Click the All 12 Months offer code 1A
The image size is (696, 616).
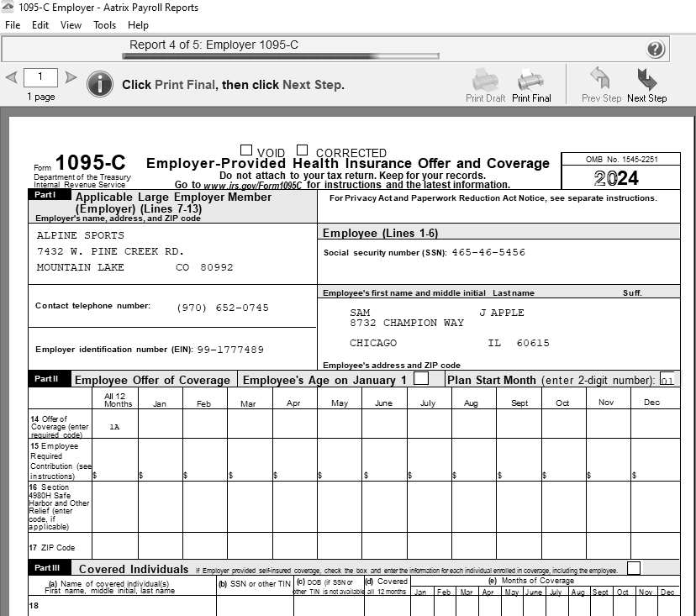coord(114,427)
